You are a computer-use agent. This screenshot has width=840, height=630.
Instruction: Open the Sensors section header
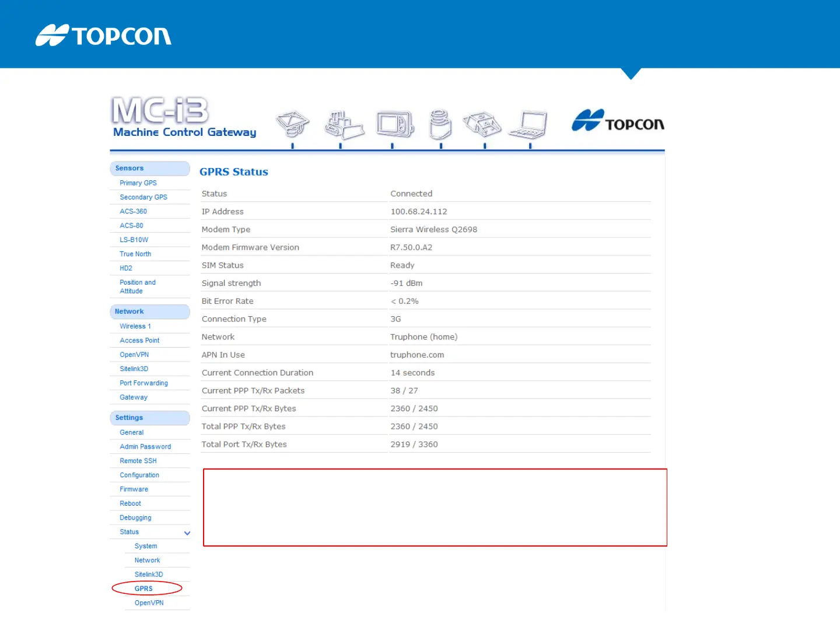[x=150, y=168]
